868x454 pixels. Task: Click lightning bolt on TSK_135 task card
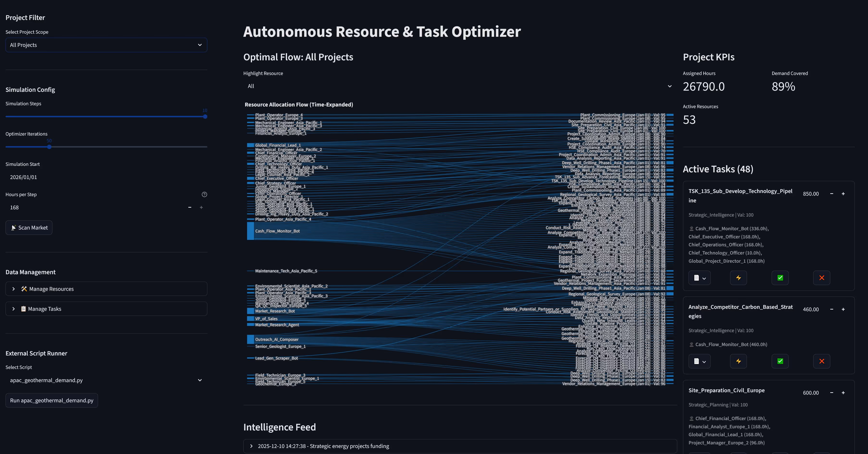(738, 278)
